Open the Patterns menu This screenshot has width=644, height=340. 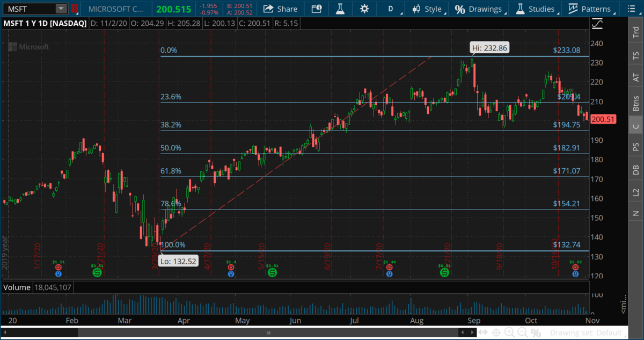click(590, 9)
